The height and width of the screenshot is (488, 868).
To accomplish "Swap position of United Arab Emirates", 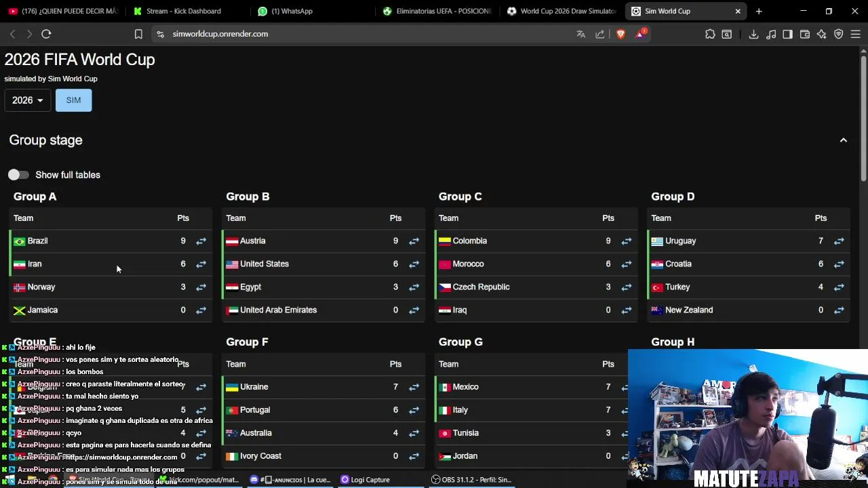I will (x=414, y=310).
